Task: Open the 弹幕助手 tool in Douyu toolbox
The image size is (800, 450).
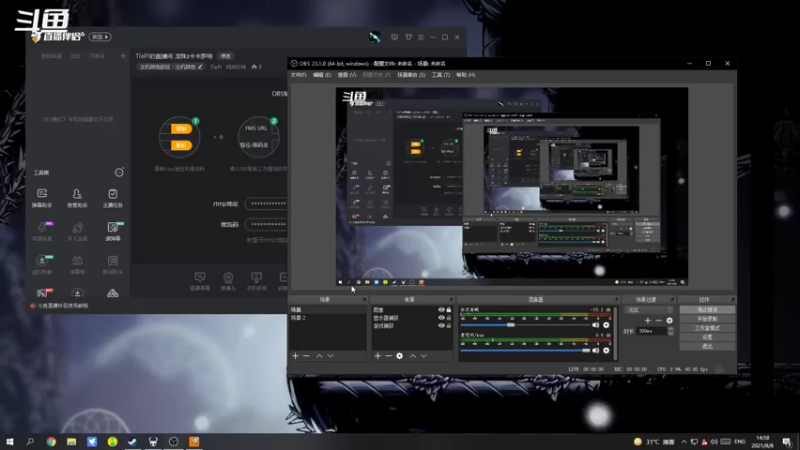Action: coord(42,197)
